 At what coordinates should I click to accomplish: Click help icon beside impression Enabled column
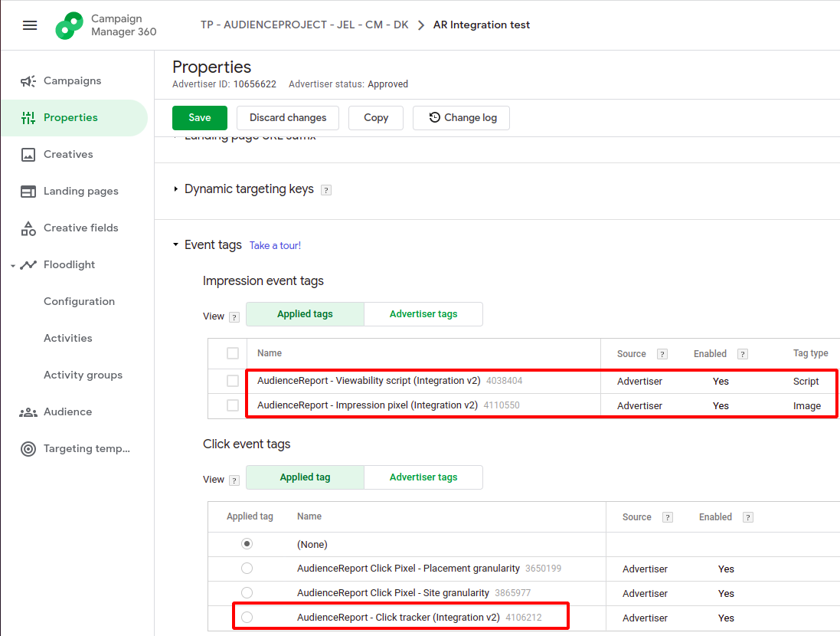(x=743, y=354)
